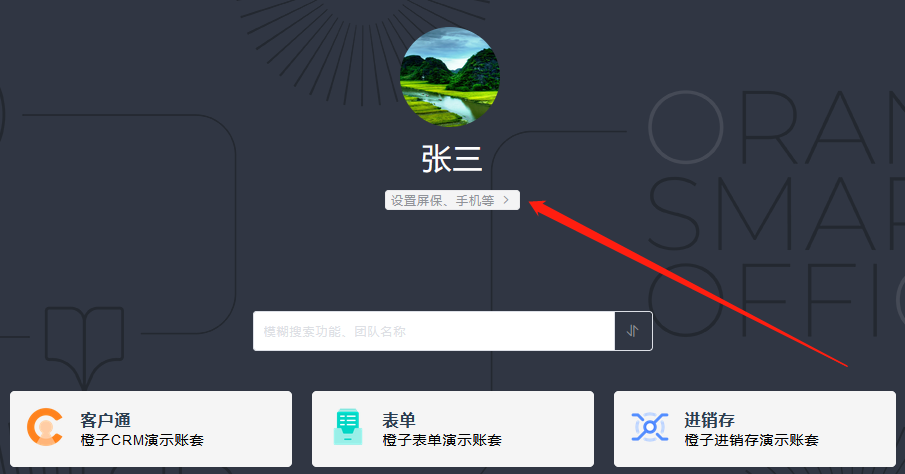Open the 表单 title link
This screenshot has height=474, width=905.
pyautogui.click(x=399, y=420)
